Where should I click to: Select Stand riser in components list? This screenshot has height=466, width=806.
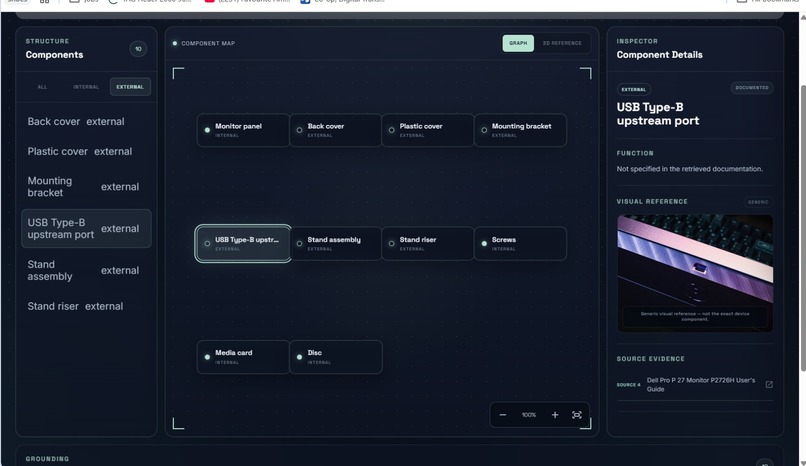tap(86, 306)
